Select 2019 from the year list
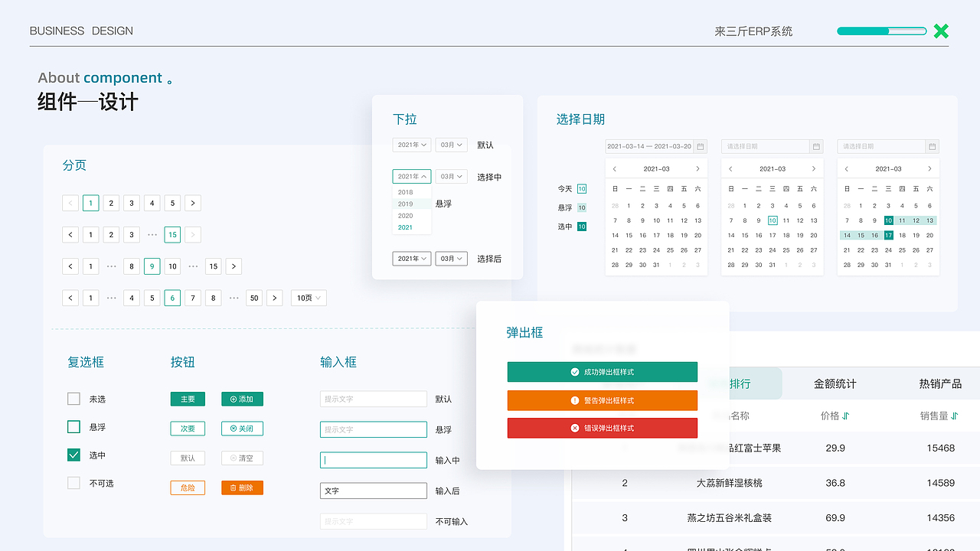This screenshot has width=980, height=551. tap(412, 204)
